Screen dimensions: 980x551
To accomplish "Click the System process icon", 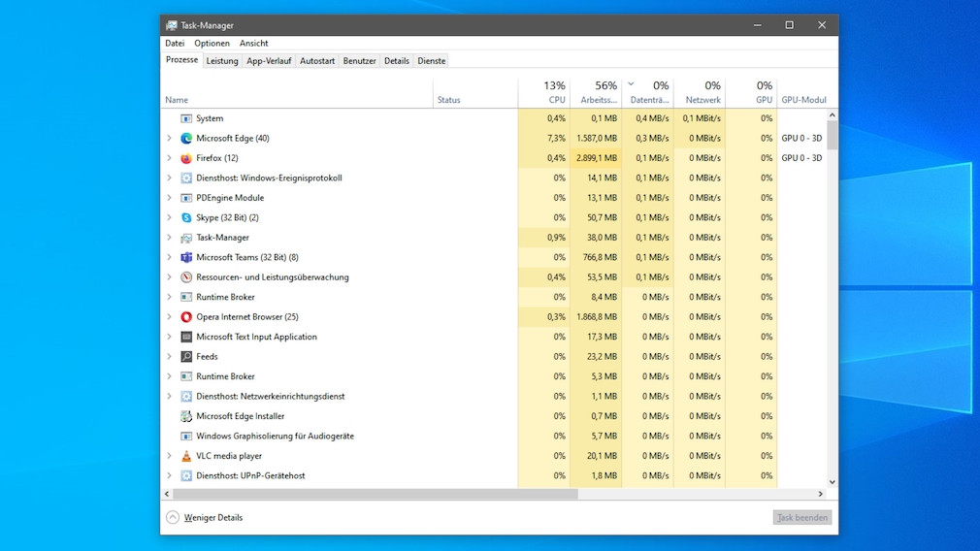I will pyautogui.click(x=186, y=118).
